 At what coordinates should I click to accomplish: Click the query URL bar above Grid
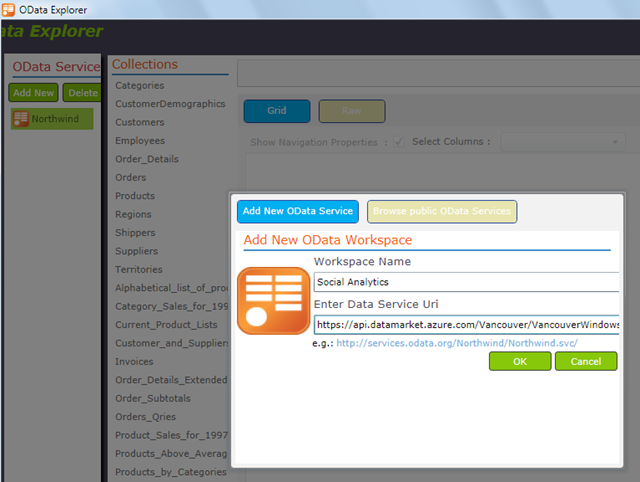(x=438, y=73)
